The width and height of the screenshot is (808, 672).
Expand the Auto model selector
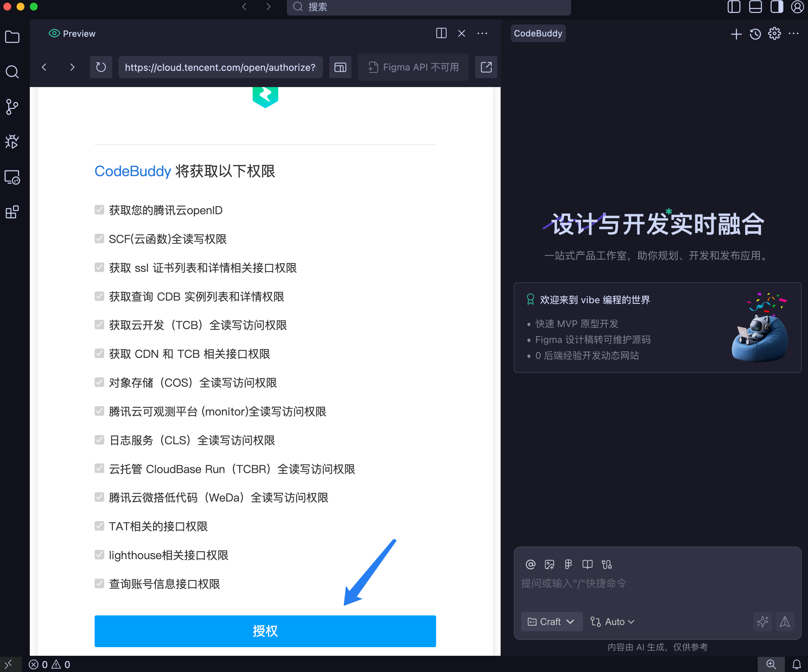pos(612,622)
